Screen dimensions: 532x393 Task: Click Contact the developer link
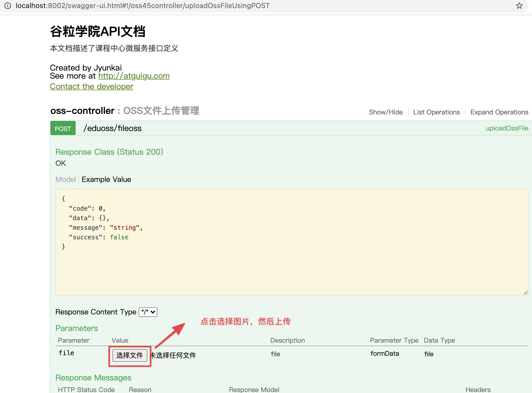91,86
